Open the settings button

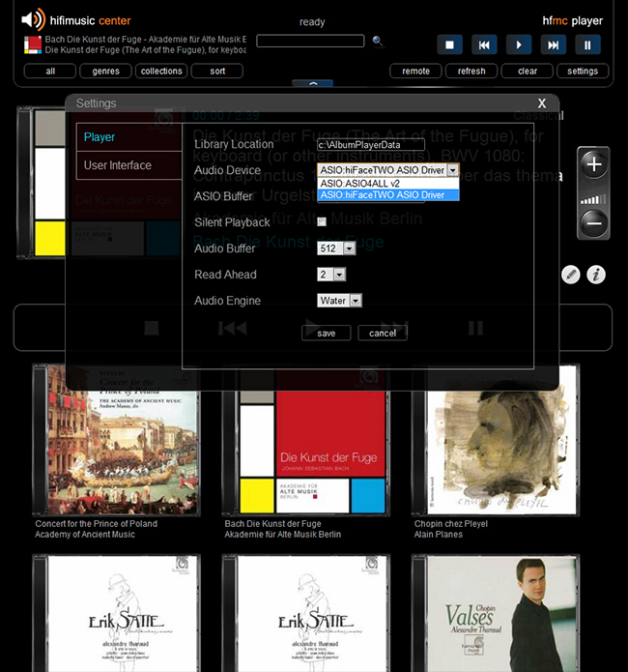click(583, 72)
